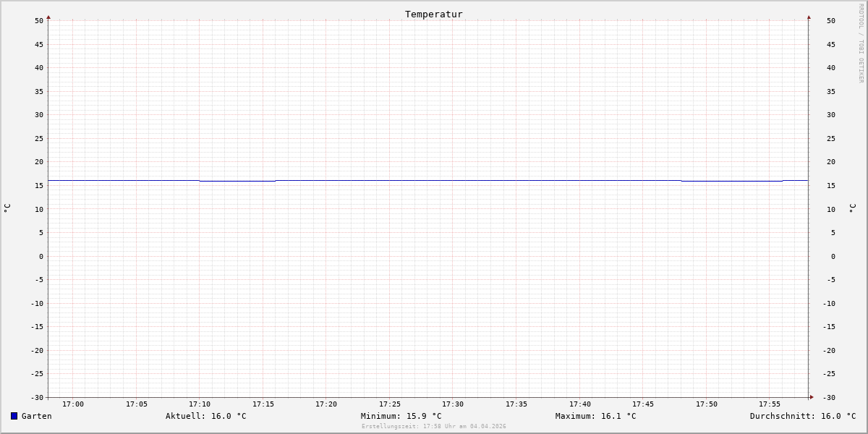The width and height of the screenshot is (868, 434).
Task: Click the x-axis end arrow marker
Action: (x=812, y=397)
